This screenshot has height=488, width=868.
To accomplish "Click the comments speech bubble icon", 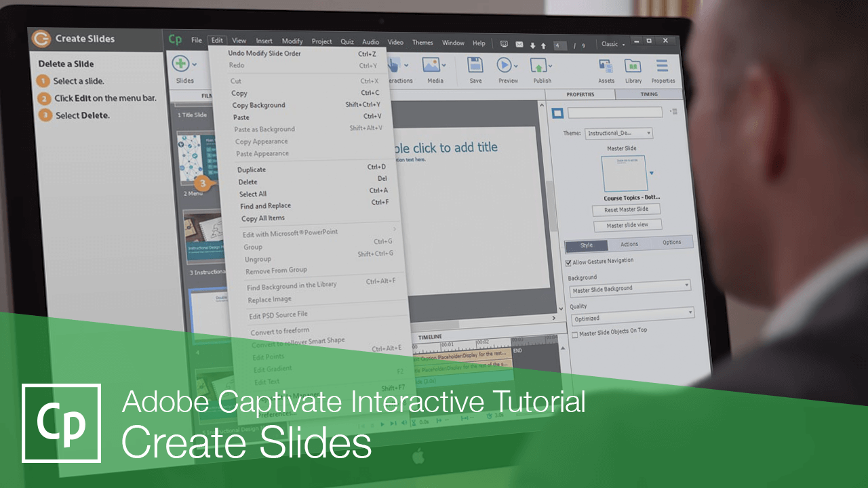I will point(504,44).
